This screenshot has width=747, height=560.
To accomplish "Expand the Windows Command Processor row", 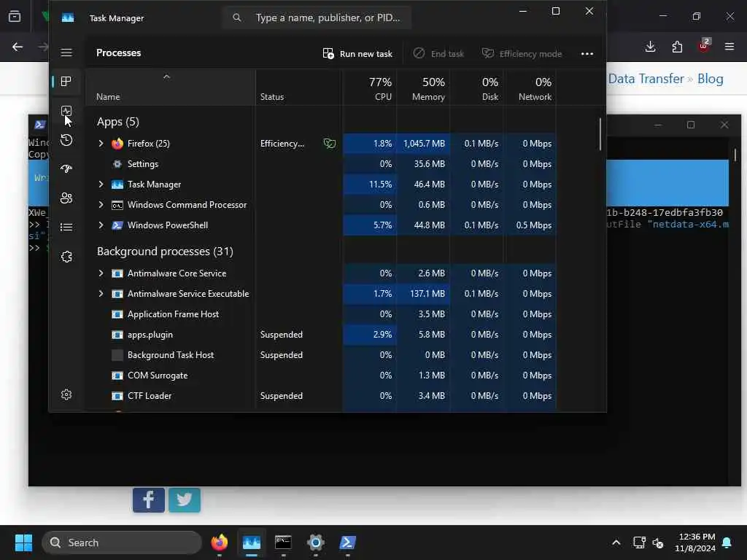I will click(x=101, y=205).
